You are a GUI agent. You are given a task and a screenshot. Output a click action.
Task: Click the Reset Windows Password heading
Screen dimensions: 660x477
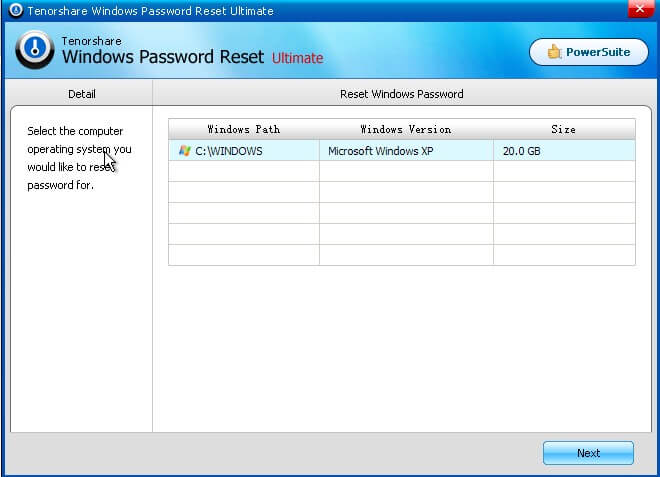click(402, 94)
